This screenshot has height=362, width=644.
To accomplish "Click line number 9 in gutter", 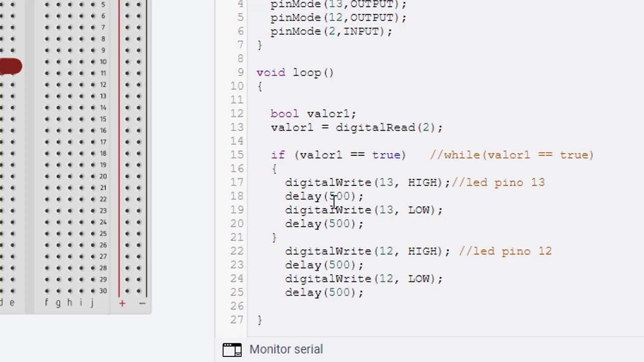I will point(240,72).
